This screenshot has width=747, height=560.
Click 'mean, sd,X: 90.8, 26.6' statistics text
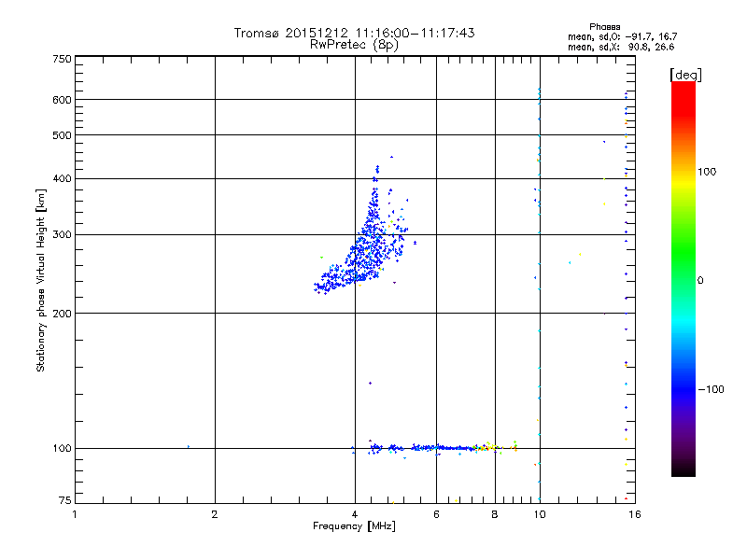point(621,47)
